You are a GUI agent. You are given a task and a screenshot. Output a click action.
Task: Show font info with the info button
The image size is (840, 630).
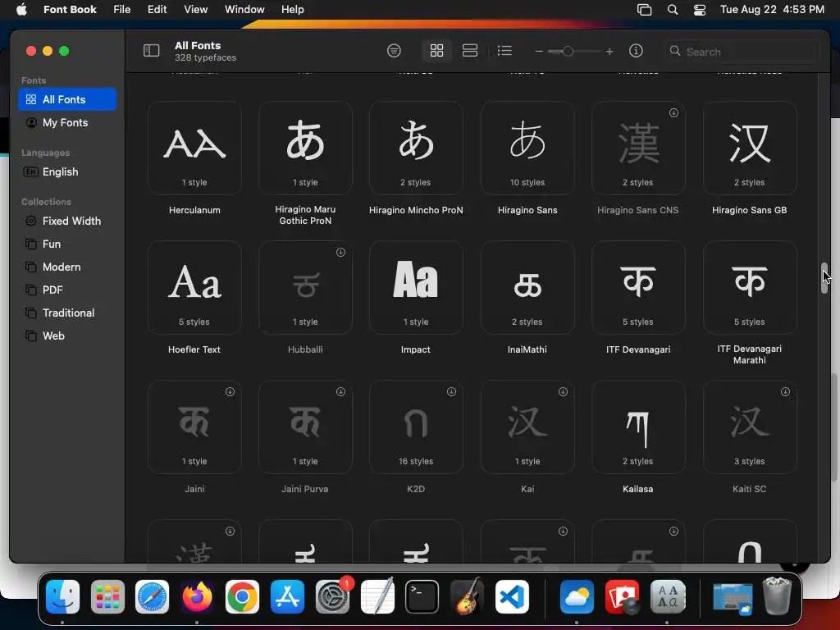pyautogui.click(x=636, y=51)
